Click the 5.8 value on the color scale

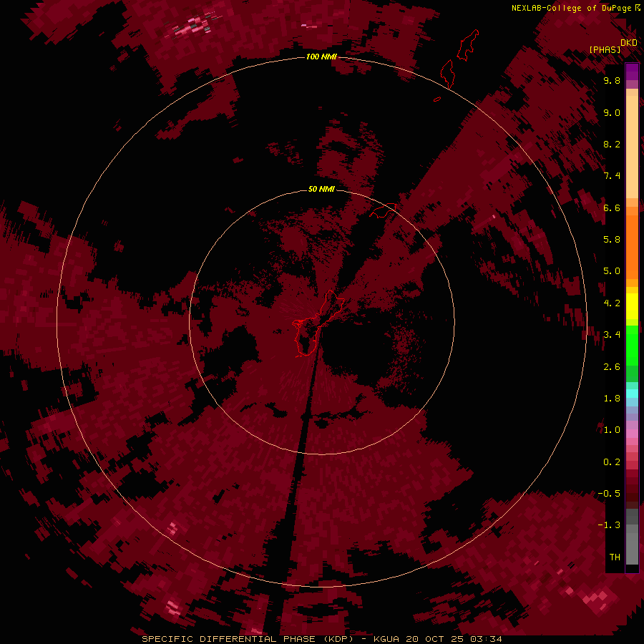[x=612, y=239]
